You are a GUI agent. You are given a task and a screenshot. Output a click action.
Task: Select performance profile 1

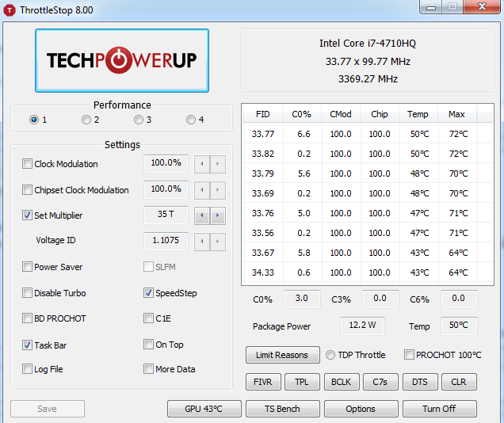click(34, 120)
